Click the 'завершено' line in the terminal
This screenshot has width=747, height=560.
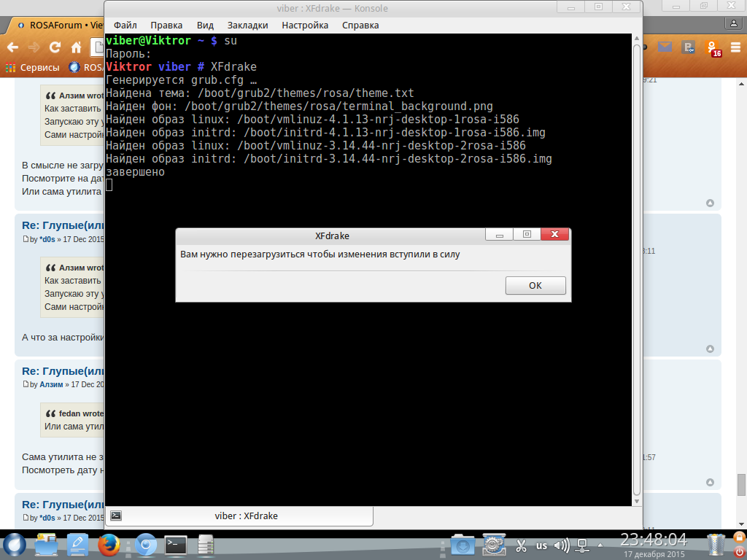coord(135,172)
